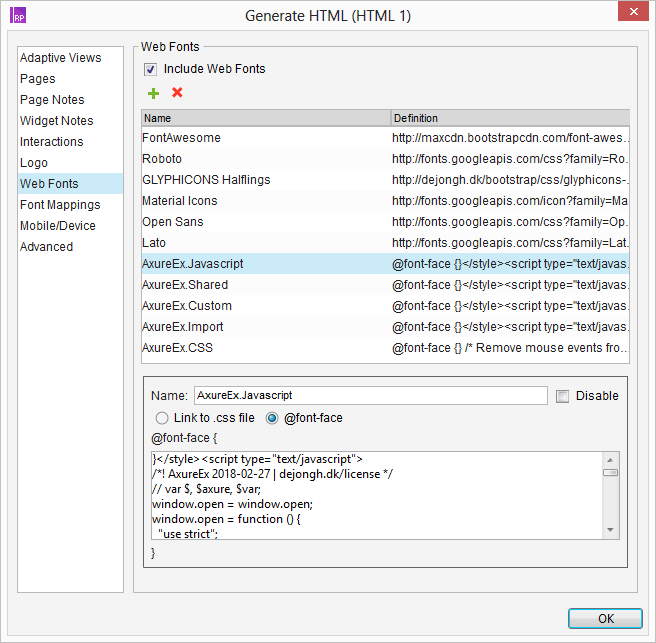Uncheck Include Web Fonts checkbox
This screenshot has height=643, width=656.
pyautogui.click(x=151, y=69)
